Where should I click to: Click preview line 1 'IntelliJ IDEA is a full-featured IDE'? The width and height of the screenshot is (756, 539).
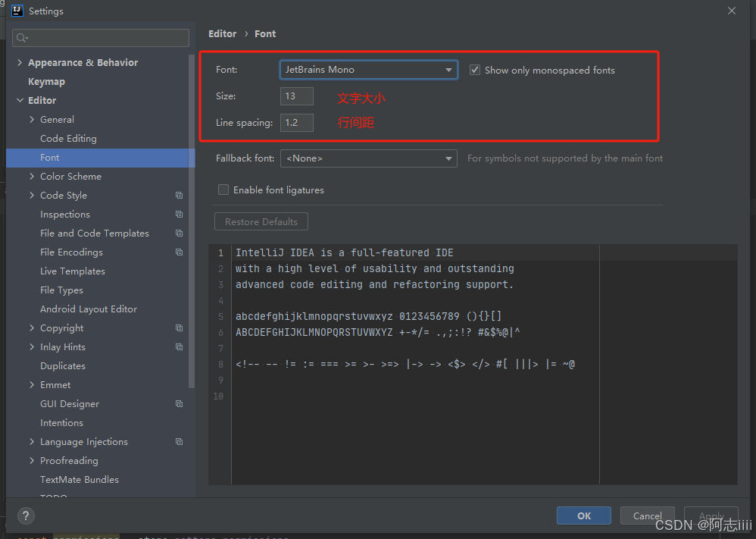tap(344, 252)
